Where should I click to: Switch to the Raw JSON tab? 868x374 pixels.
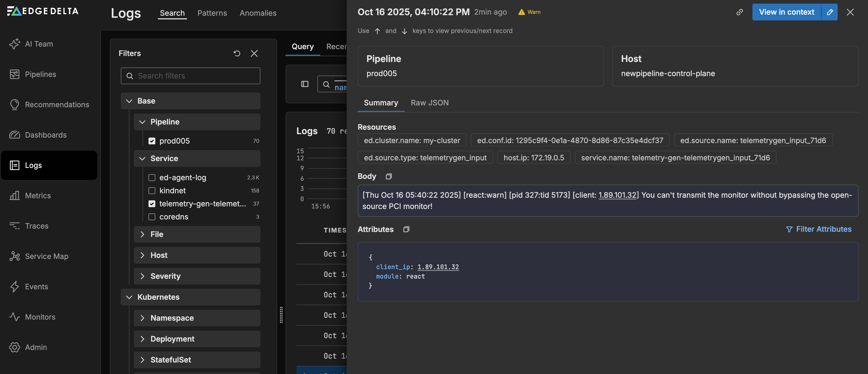tap(429, 103)
